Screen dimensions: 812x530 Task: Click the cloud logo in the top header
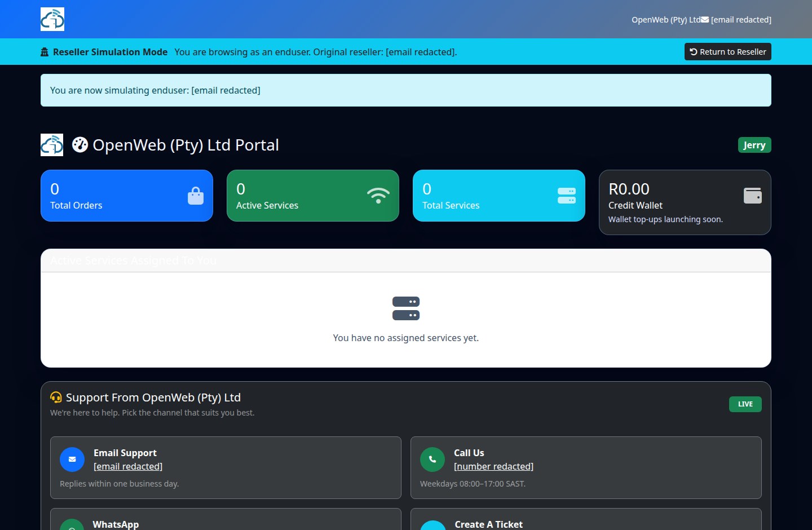[x=52, y=19]
